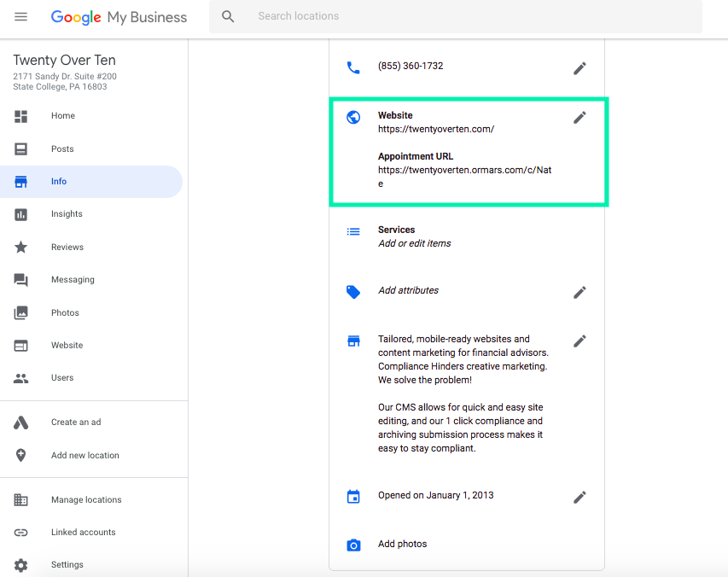Click the Services list icon
Viewport: 728px width, 577px height.
click(353, 231)
